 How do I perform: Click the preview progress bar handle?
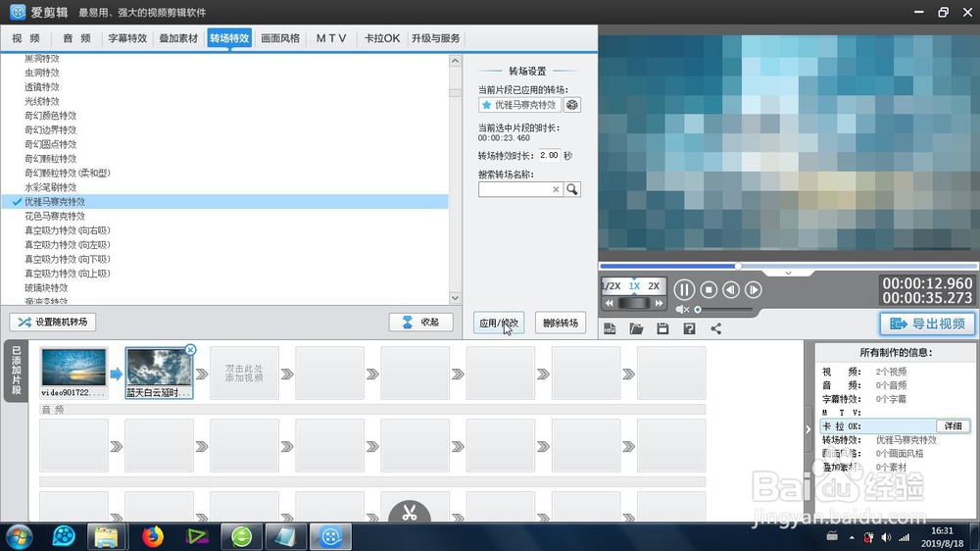[x=738, y=266]
